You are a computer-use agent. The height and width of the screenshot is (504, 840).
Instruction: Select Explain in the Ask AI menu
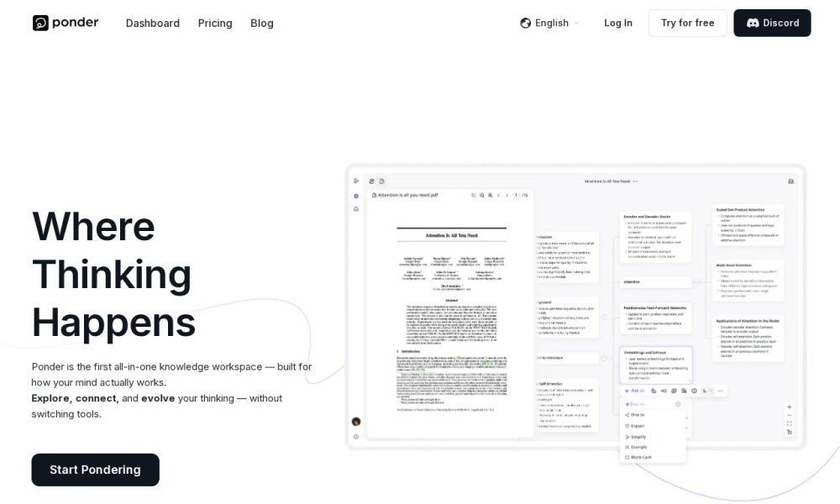pyautogui.click(x=638, y=426)
